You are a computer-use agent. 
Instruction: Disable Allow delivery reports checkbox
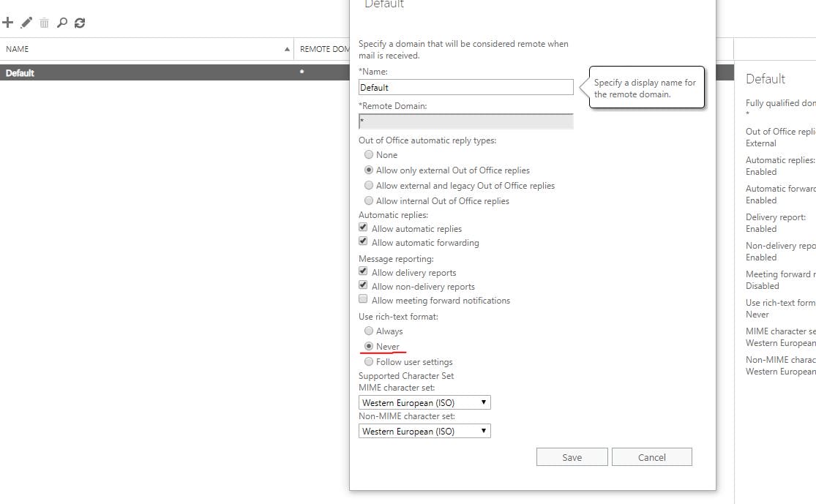363,272
